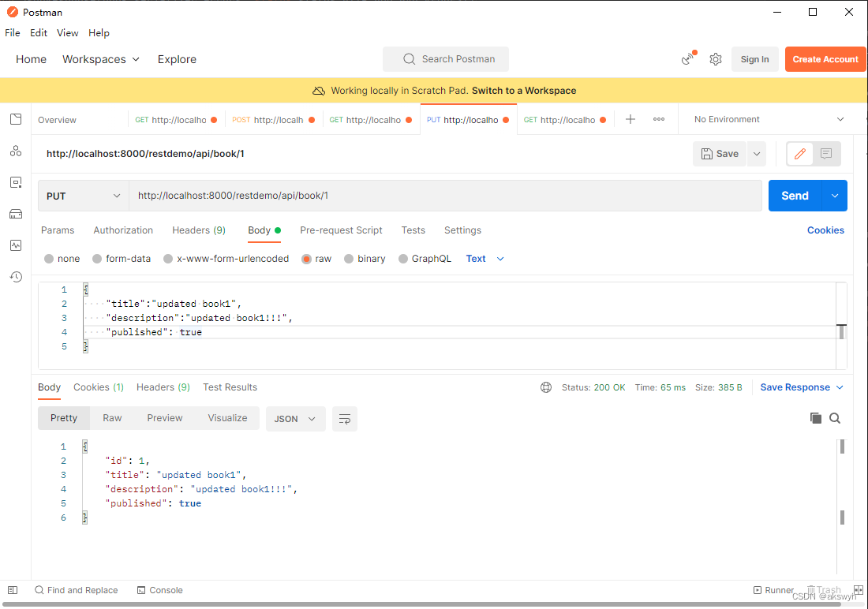Screen dimensions: 868x609
Task: Open the Overview tab
Action: click(x=57, y=120)
